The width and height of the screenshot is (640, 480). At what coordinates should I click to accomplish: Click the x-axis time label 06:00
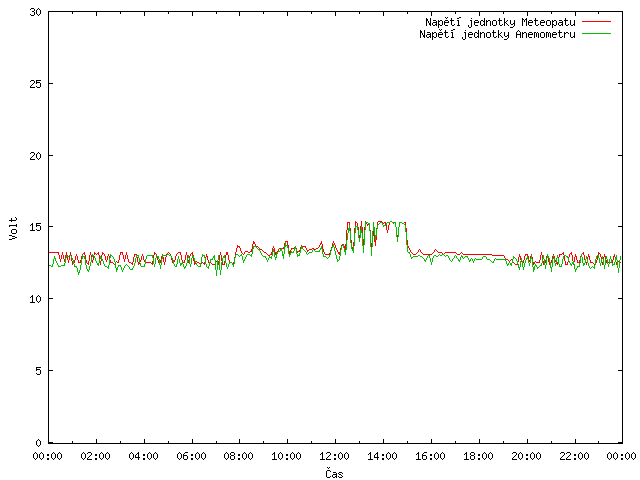coord(191,456)
